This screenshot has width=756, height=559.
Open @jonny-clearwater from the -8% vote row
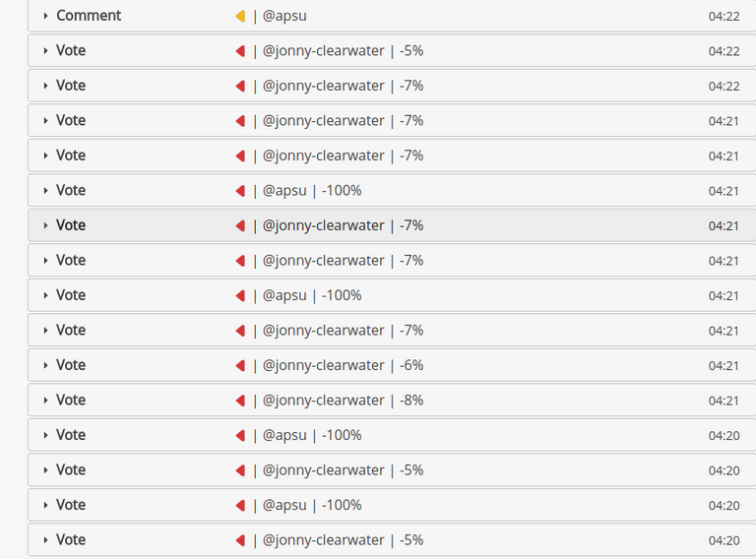point(324,401)
